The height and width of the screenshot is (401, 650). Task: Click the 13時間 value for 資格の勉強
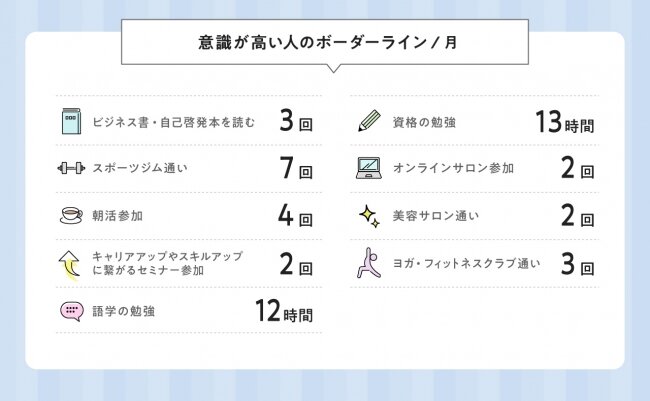[x=565, y=122]
